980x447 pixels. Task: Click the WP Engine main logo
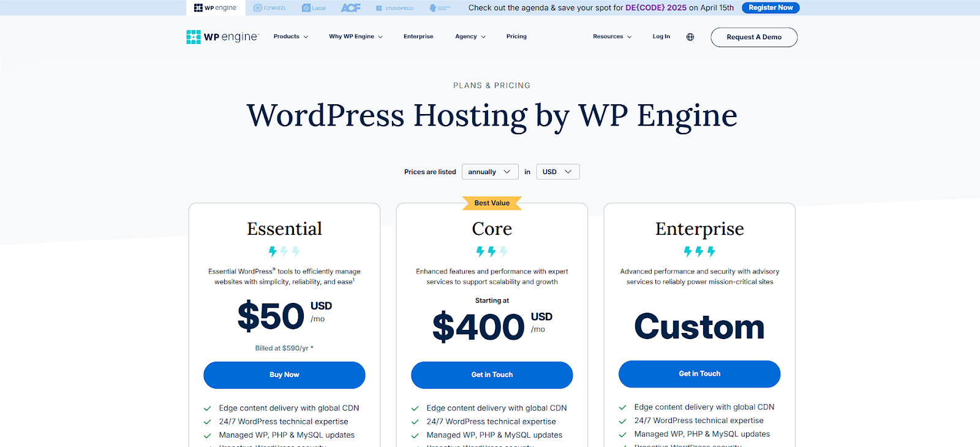(223, 37)
